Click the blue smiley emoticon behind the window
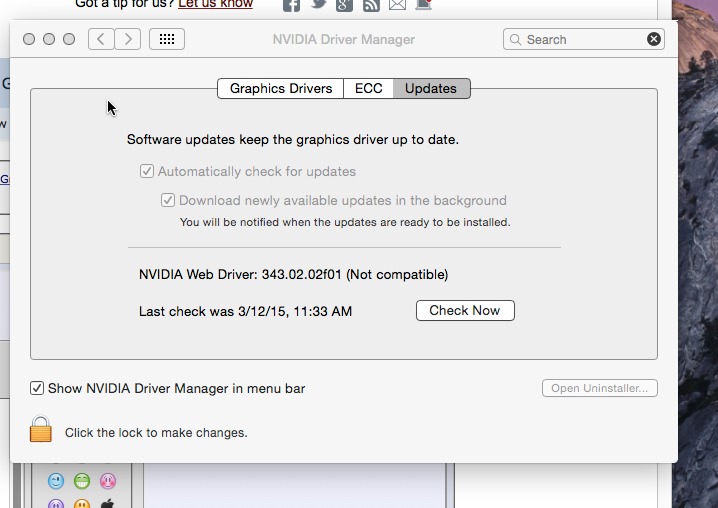This screenshot has height=508, width=718. pos(56,481)
